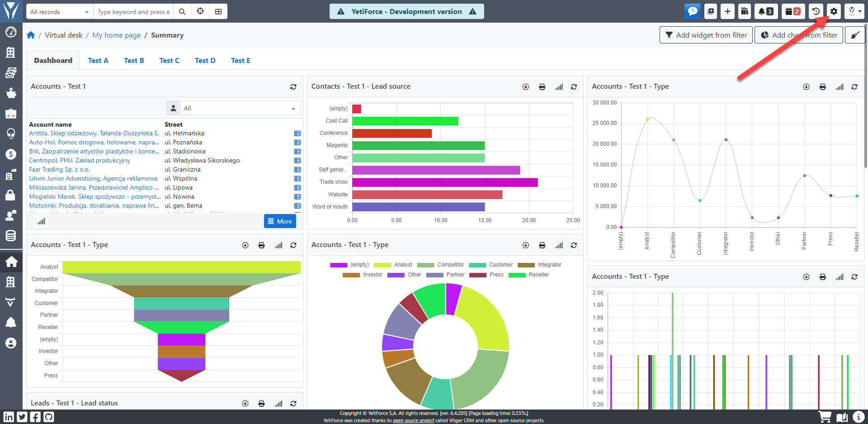Click the More button in Accounts widget
The width and height of the screenshot is (868, 424).
tap(280, 221)
